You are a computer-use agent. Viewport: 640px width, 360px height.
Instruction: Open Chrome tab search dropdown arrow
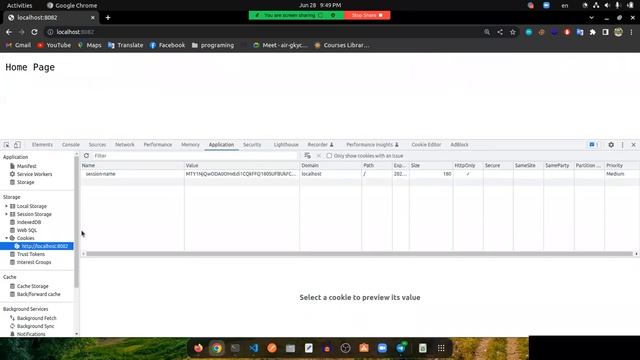point(591,18)
